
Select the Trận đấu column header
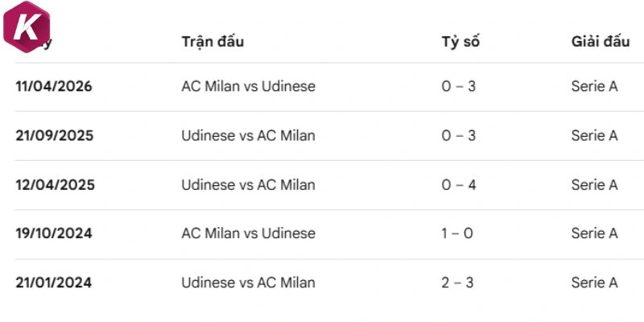[213, 42]
